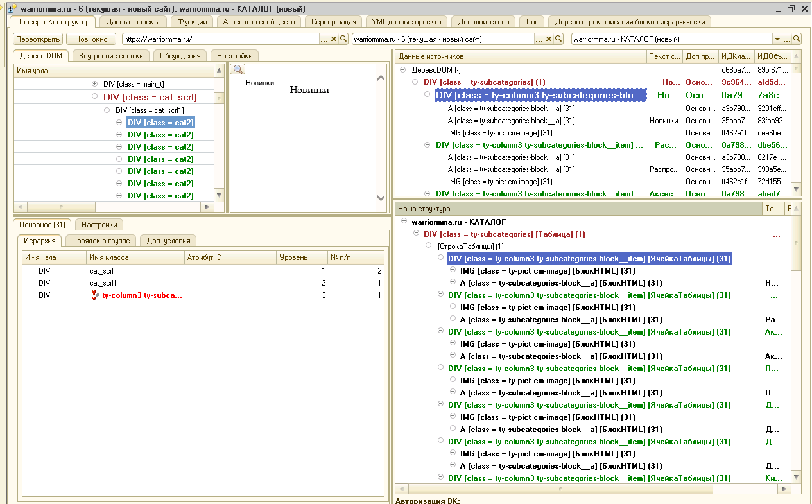Click the red warning icon on ty-column3 row
Image resolution: width=812 pixels, height=504 pixels.
[x=95, y=295]
